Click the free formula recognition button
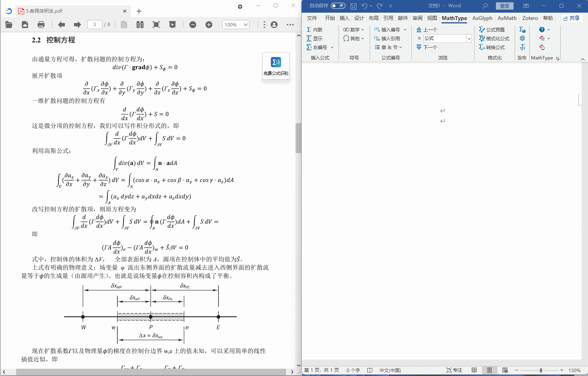 [x=276, y=66]
